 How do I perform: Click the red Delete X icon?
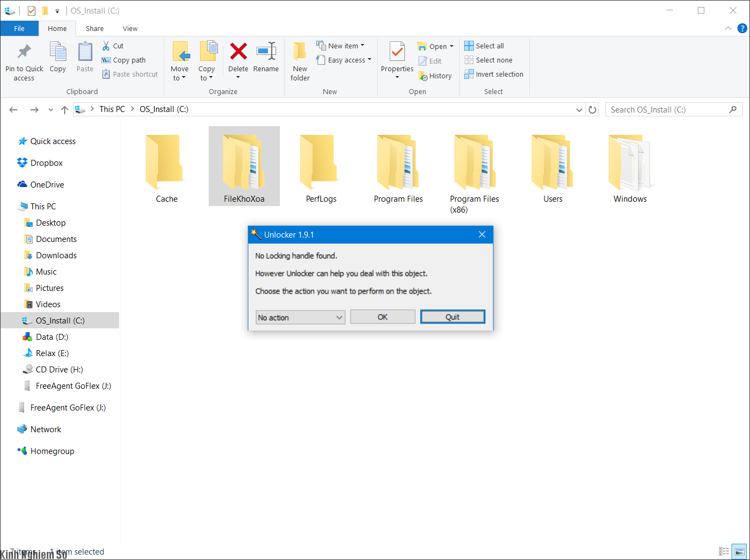click(x=238, y=52)
